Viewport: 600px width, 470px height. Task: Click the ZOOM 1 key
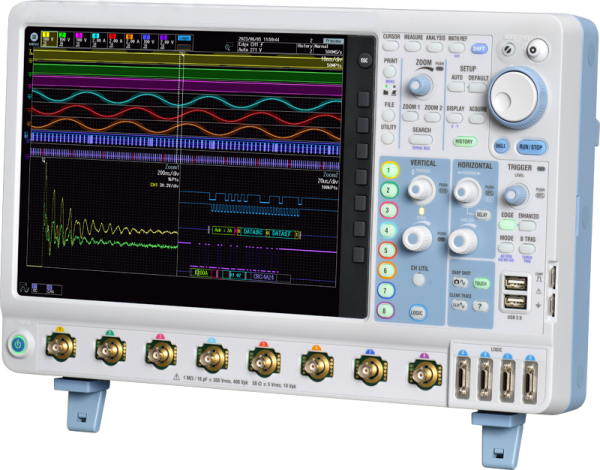[410, 116]
